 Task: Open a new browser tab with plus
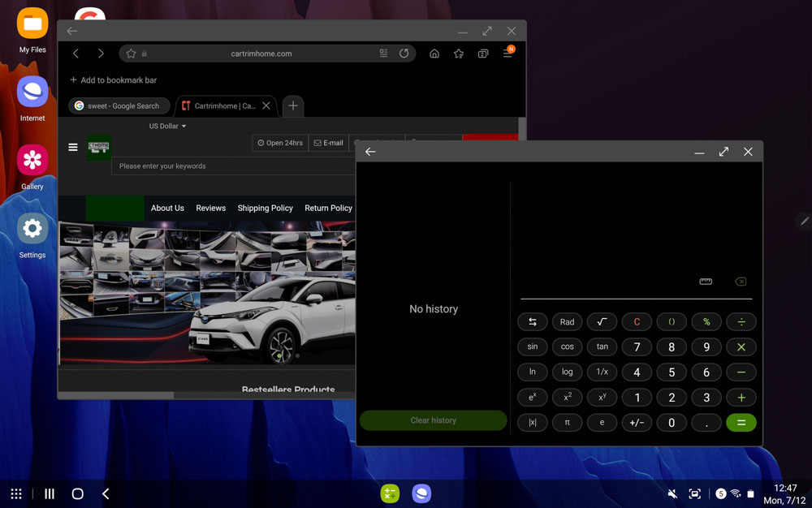pos(293,105)
